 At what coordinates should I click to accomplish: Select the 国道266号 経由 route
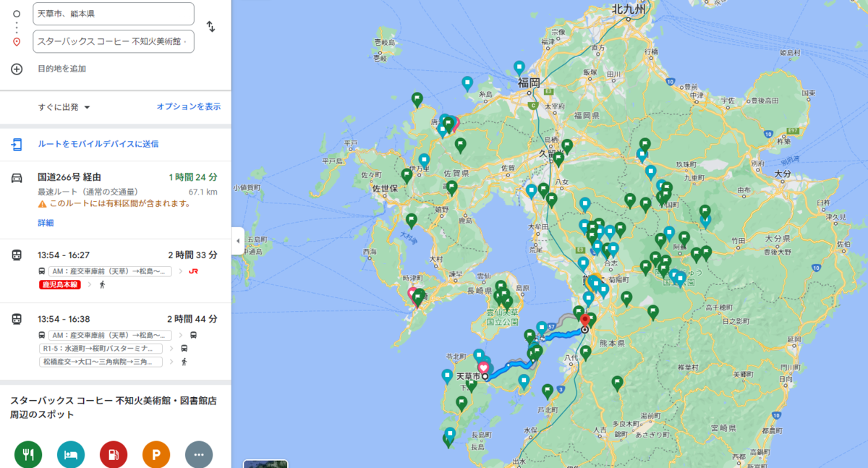click(116, 199)
